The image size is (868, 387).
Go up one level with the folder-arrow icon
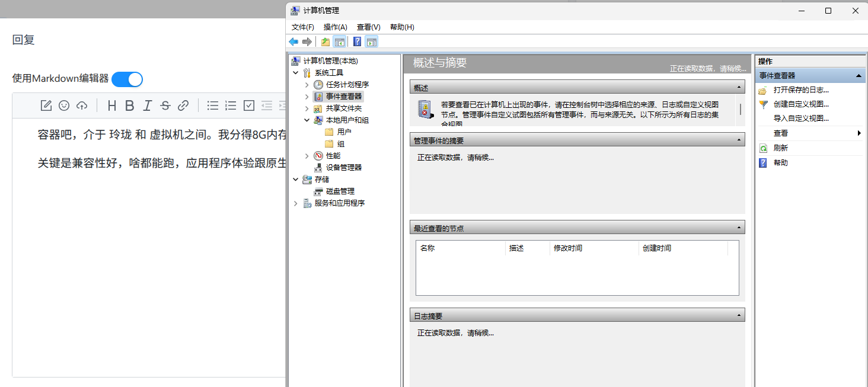pyautogui.click(x=325, y=41)
